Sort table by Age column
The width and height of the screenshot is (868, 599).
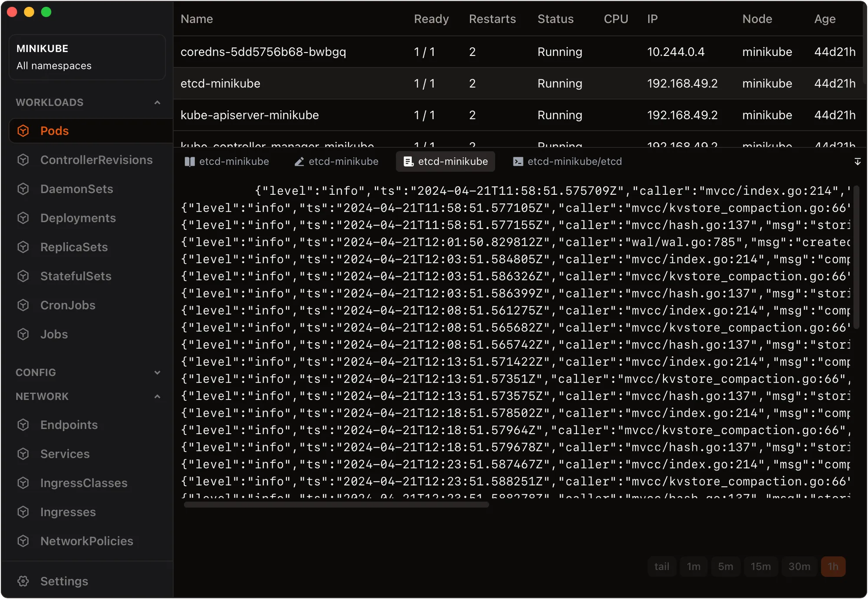tap(825, 19)
